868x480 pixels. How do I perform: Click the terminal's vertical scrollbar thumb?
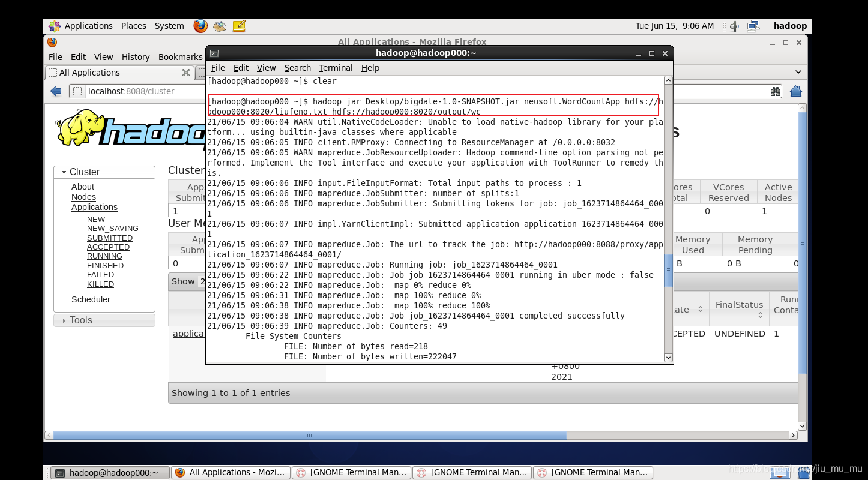(x=668, y=270)
